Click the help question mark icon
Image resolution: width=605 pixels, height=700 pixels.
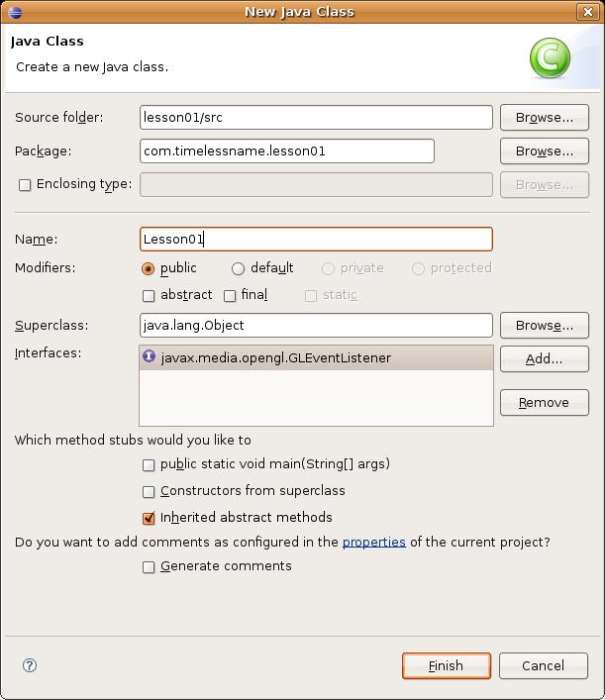pyautogui.click(x=30, y=665)
